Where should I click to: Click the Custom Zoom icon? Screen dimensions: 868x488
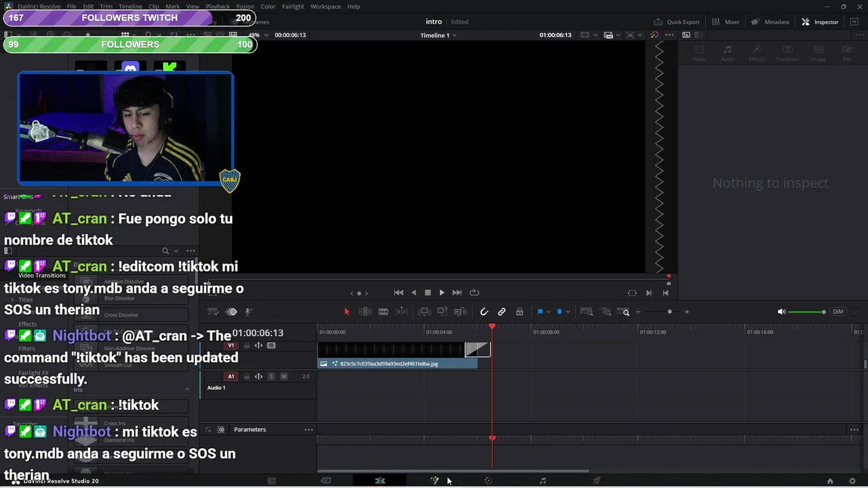click(x=624, y=312)
